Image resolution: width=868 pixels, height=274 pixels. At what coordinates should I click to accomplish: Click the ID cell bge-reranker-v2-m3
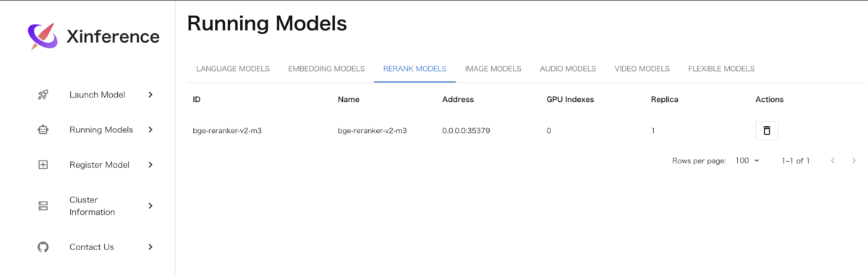227,131
